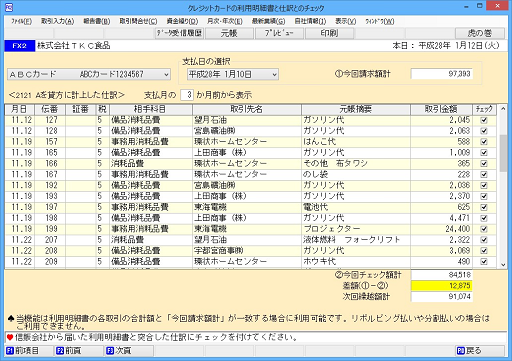
Task: Click the データ受信履歴 toolbar button
Action: pos(179,33)
